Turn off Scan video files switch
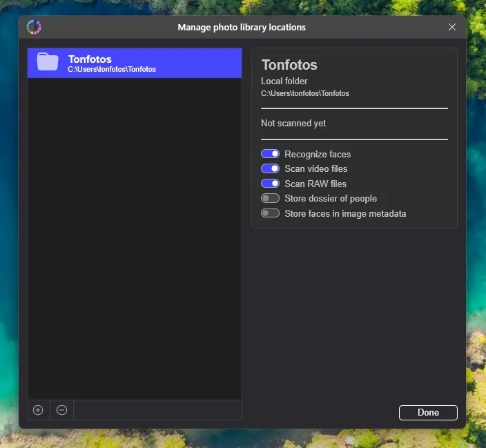 tap(271, 168)
